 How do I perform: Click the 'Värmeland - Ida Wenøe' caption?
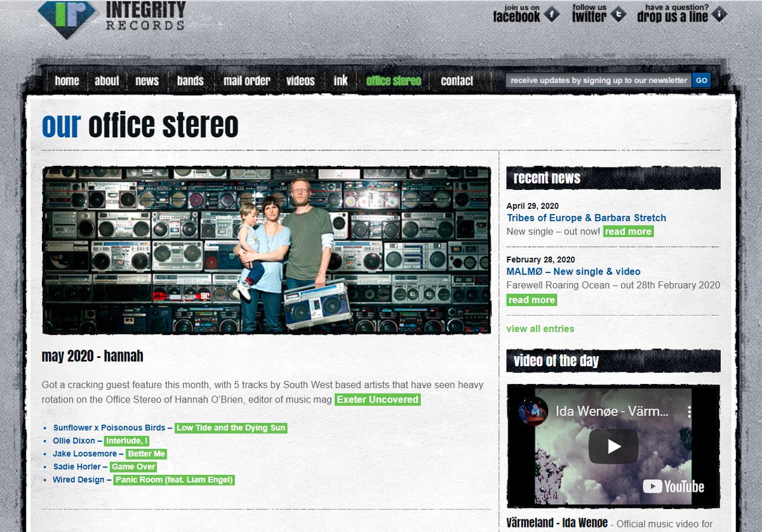[x=558, y=524]
